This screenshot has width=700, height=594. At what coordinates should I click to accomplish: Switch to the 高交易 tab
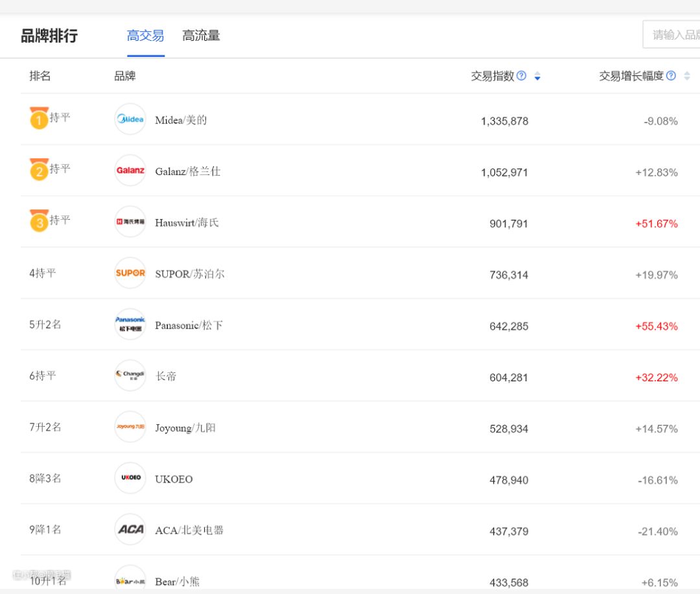(x=145, y=36)
